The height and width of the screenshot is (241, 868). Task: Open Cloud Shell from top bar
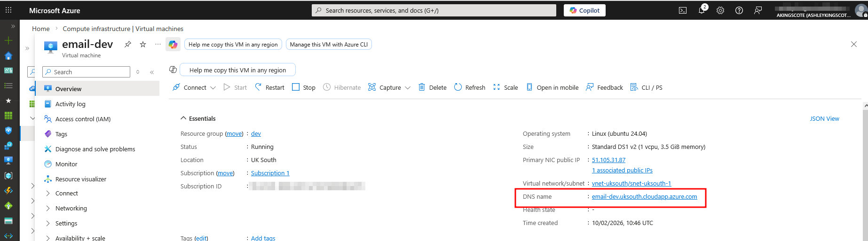(683, 10)
